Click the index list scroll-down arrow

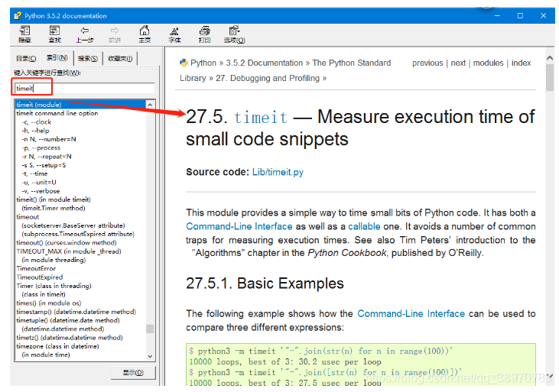150,356
